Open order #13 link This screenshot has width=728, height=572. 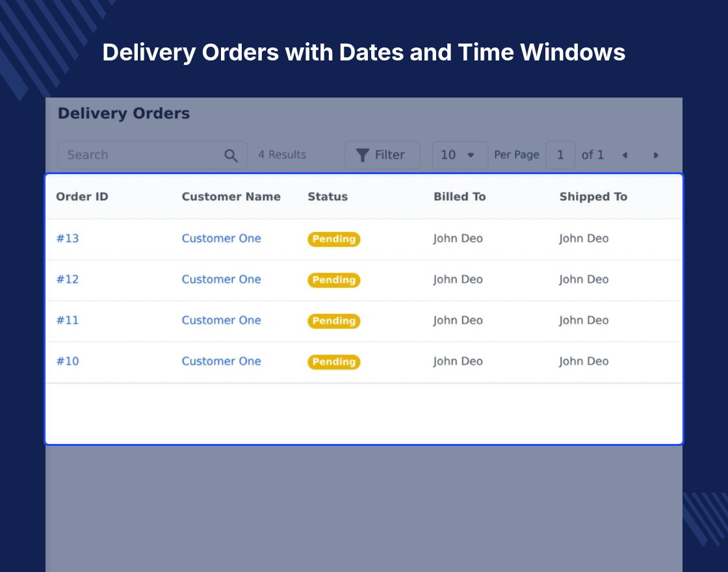pyautogui.click(x=68, y=238)
